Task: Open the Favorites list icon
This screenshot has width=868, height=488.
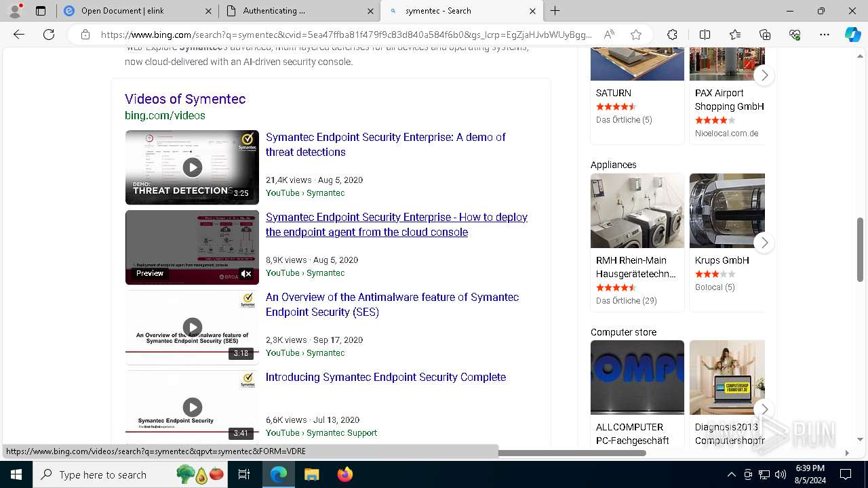Action: pyautogui.click(x=735, y=35)
